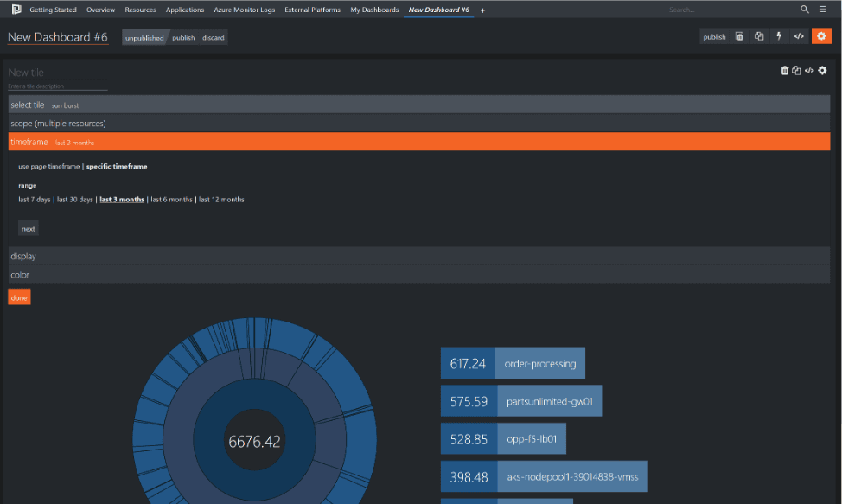Expand the scope (multiple resources) section
The image size is (842, 504).
419,124
